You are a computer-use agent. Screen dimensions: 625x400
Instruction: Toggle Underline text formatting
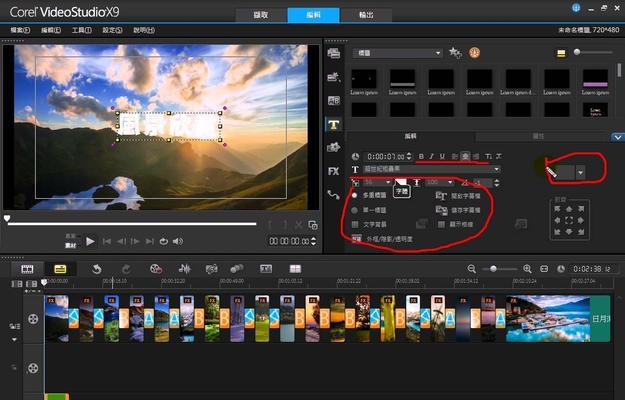coord(442,156)
